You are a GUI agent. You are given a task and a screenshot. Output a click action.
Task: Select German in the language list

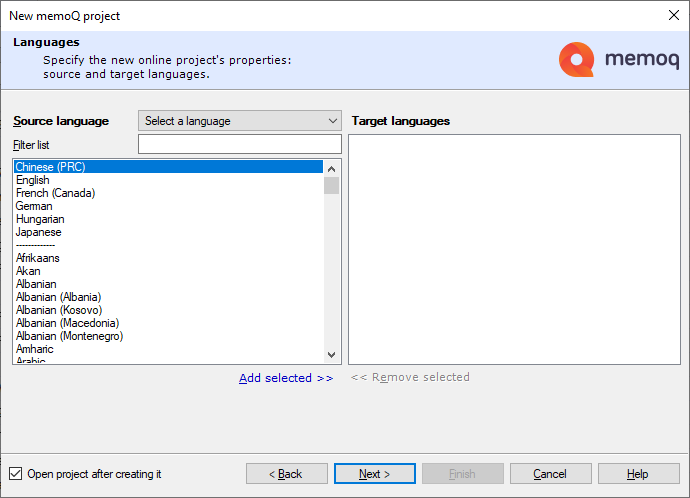coord(34,206)
